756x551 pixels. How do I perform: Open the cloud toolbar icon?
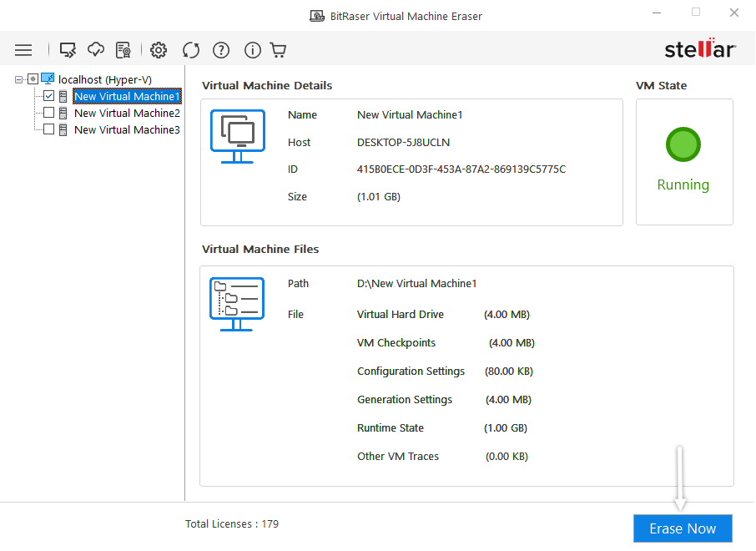pos(95,49)
